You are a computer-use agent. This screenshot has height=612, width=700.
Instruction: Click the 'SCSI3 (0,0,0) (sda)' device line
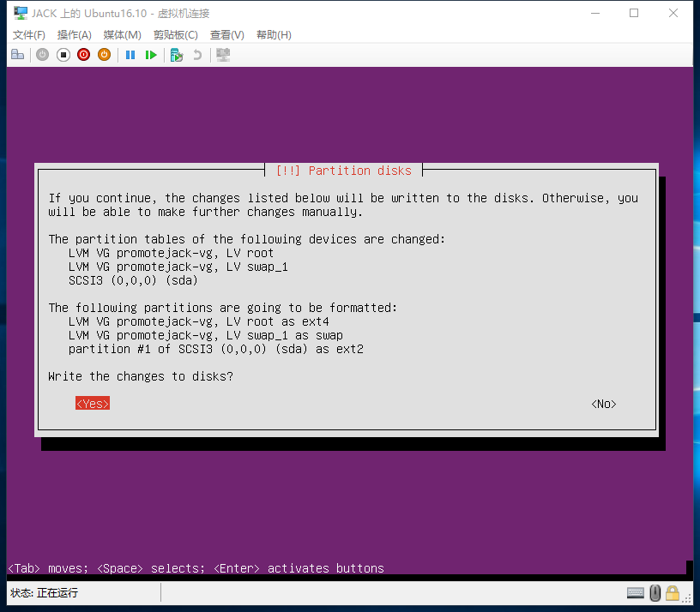[133, 280]
